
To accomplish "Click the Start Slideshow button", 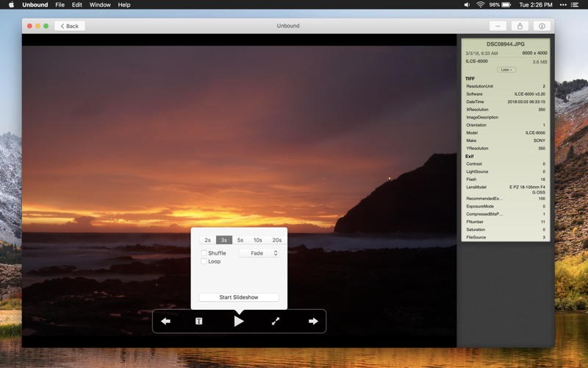I will tap(239, 297).
